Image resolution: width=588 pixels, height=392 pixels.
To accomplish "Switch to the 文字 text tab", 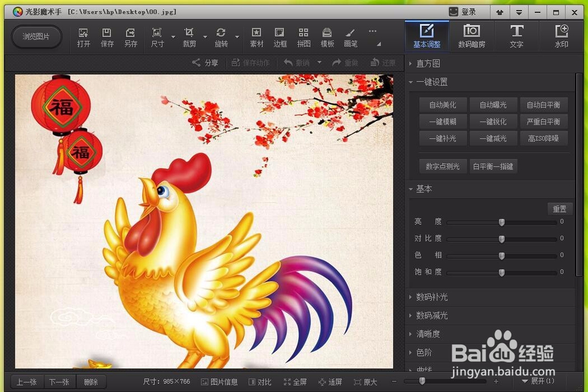I will point(516,36).
